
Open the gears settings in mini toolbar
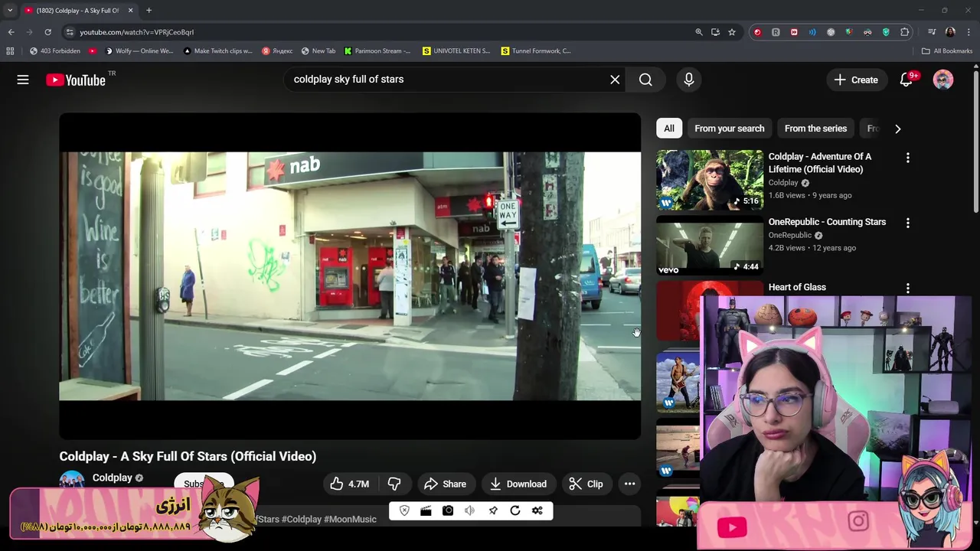point(537,510)
